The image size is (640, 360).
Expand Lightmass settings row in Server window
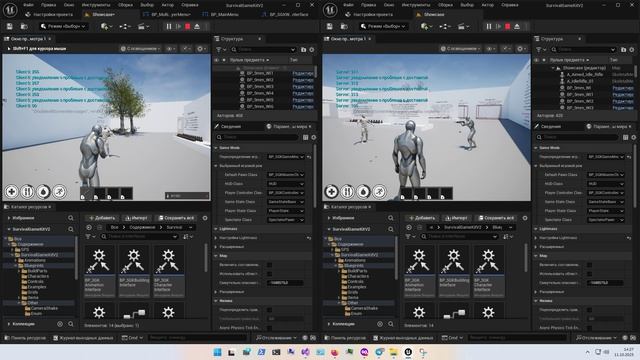tap(536, 238)
